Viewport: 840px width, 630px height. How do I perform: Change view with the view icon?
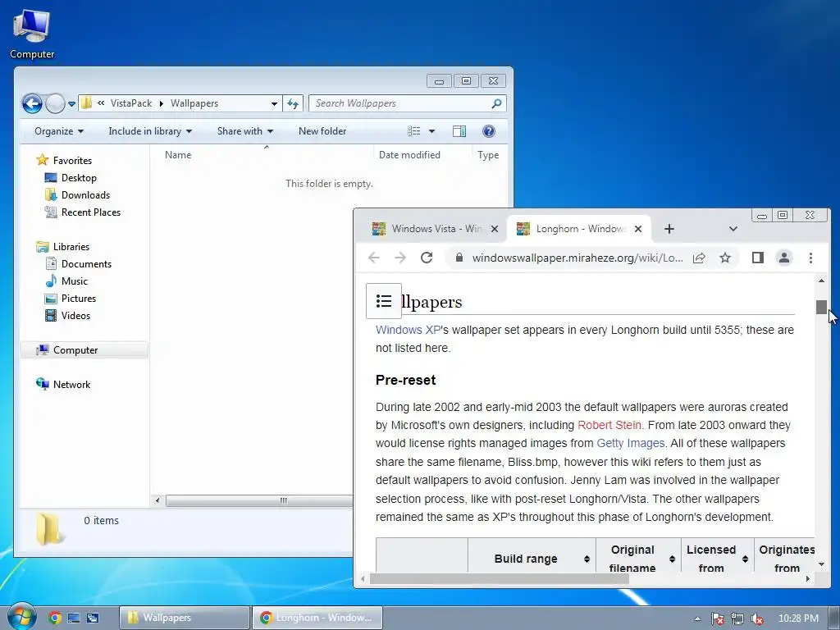413,131
